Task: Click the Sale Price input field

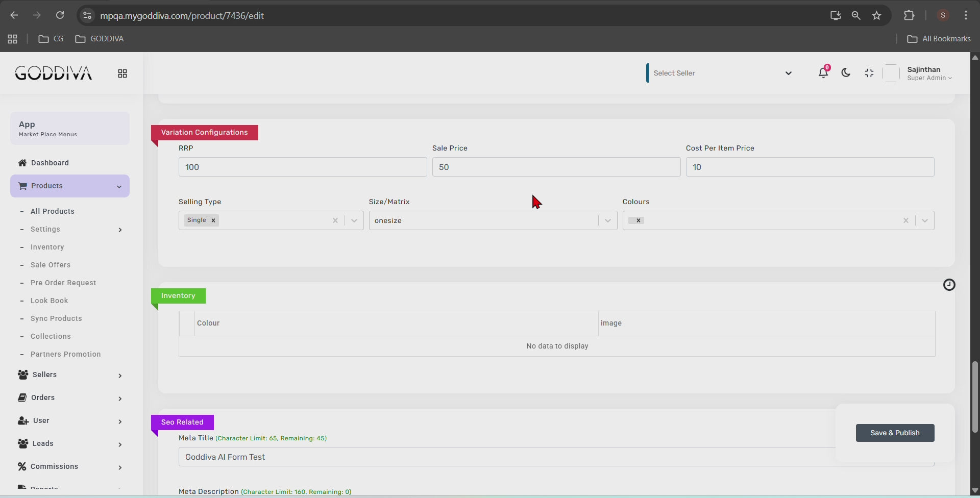Action: [556, 167]
